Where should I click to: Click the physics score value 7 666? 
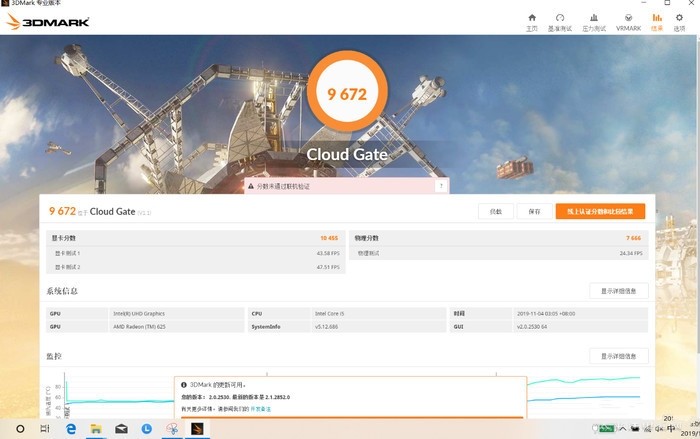pyautogui.click(x=633, y=238)
